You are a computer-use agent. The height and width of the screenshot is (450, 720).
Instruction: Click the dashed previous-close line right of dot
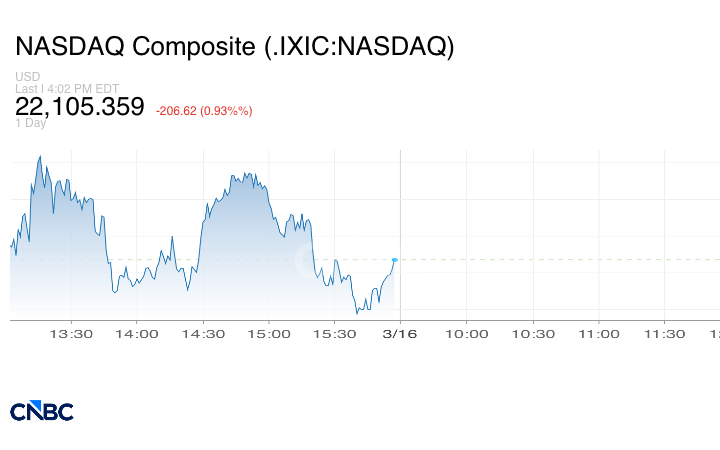tap(550, 260)
